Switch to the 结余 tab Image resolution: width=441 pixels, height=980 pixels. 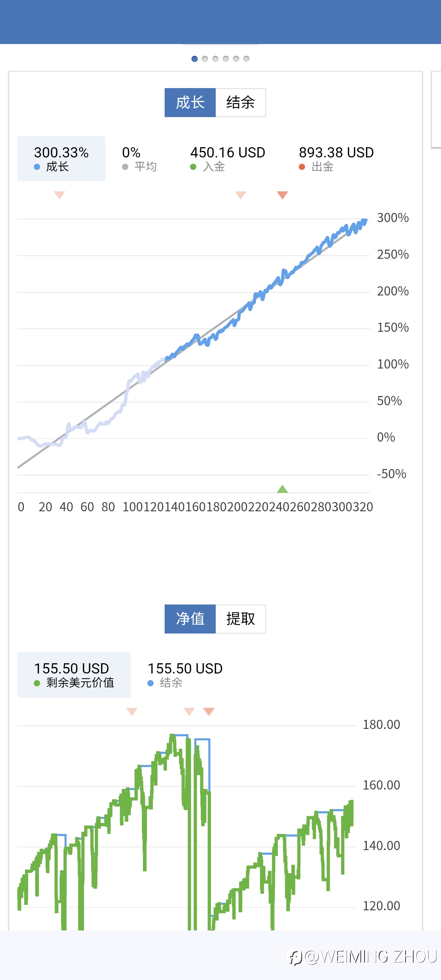(240, 103)
